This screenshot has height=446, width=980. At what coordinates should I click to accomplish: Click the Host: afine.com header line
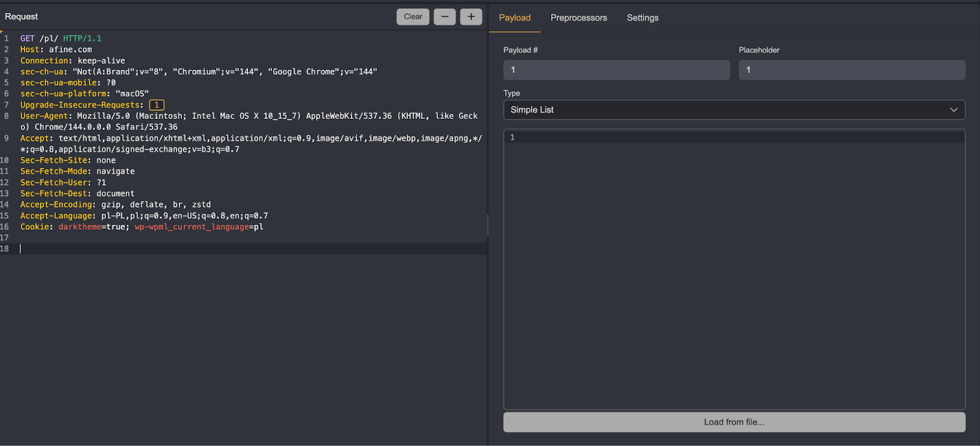[56, 50]
